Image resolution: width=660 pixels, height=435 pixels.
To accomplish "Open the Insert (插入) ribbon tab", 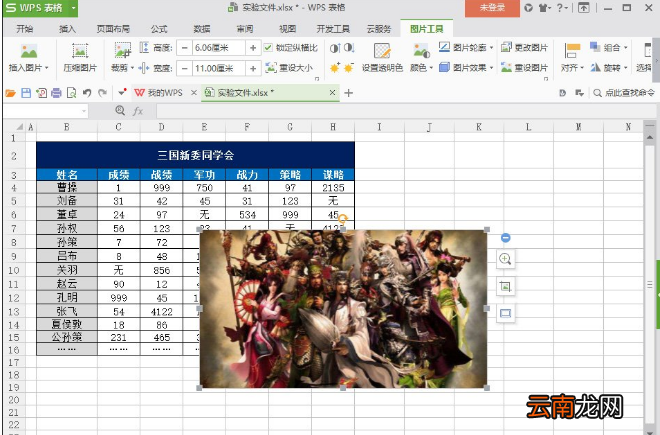I will coord(67,29).
